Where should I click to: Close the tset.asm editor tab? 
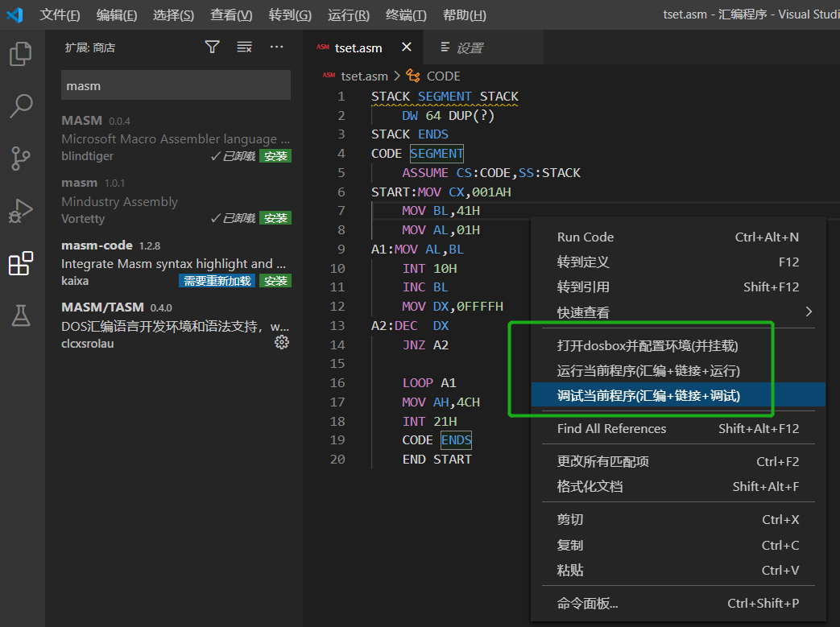coord(407,47)
